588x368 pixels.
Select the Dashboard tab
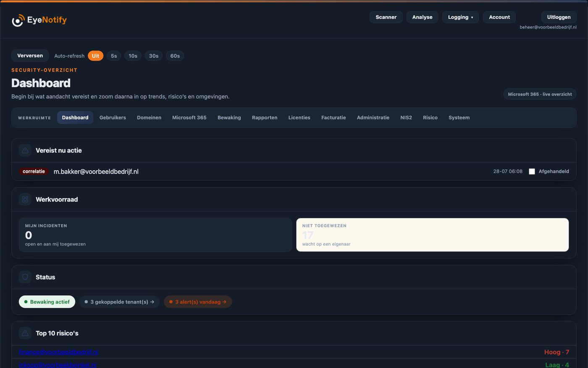point(75,118)
